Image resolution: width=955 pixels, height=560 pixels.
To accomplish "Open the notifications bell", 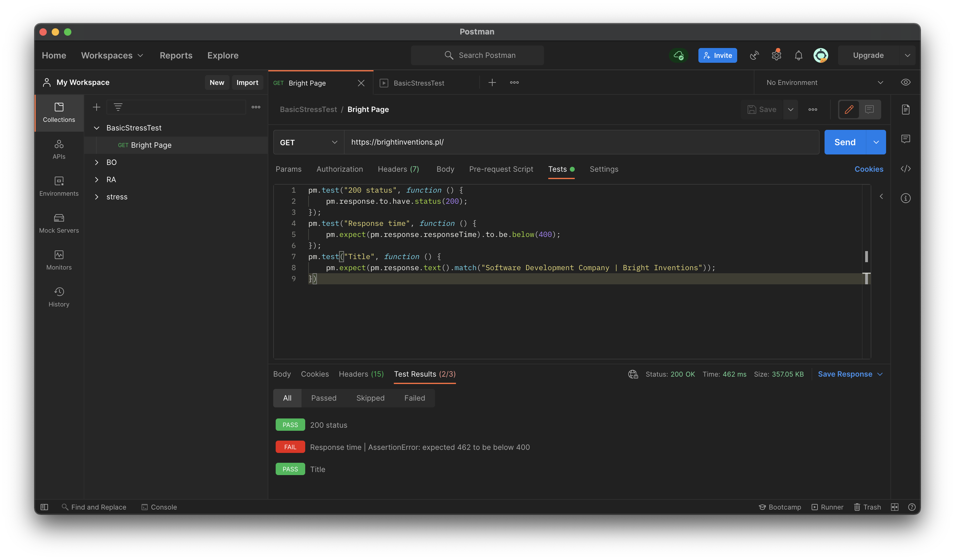I will (x=798, y=55).
